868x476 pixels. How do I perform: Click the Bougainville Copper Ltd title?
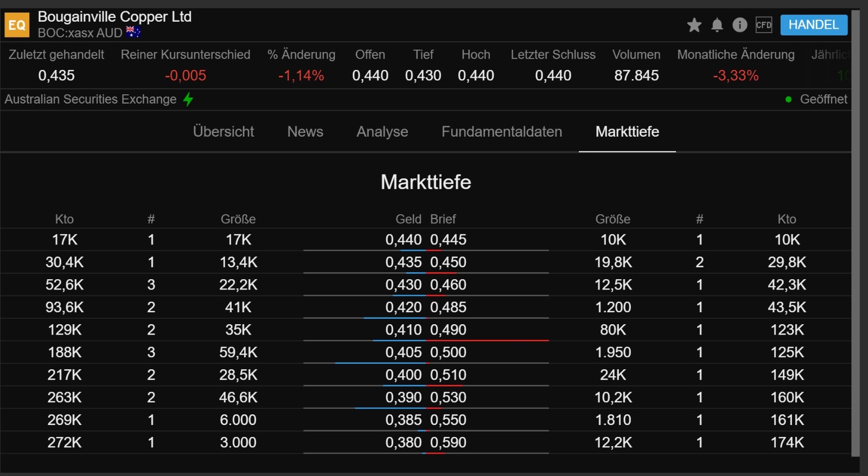pos(114,17)
